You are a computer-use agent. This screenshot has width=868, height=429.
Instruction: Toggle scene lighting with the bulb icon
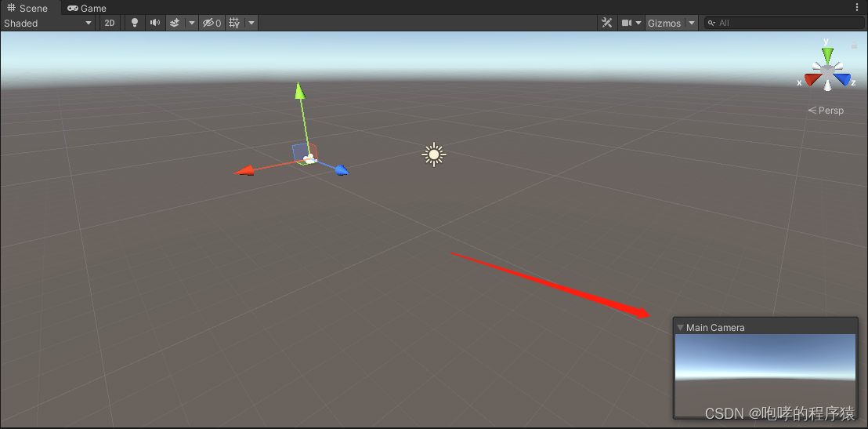(135, 23)
